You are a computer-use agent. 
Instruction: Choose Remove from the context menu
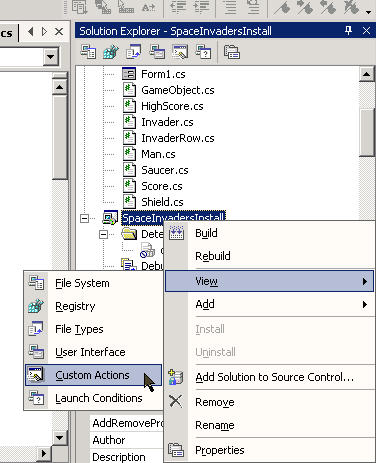(x=269, y=402)
